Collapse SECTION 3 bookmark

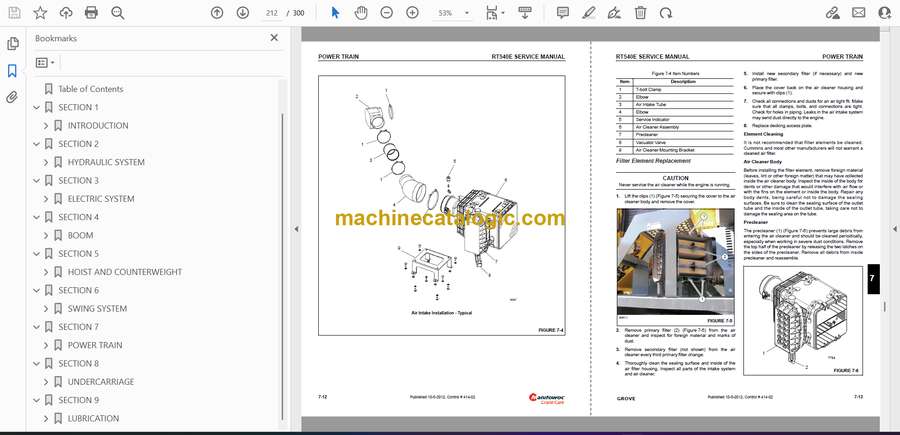point(37,181)
